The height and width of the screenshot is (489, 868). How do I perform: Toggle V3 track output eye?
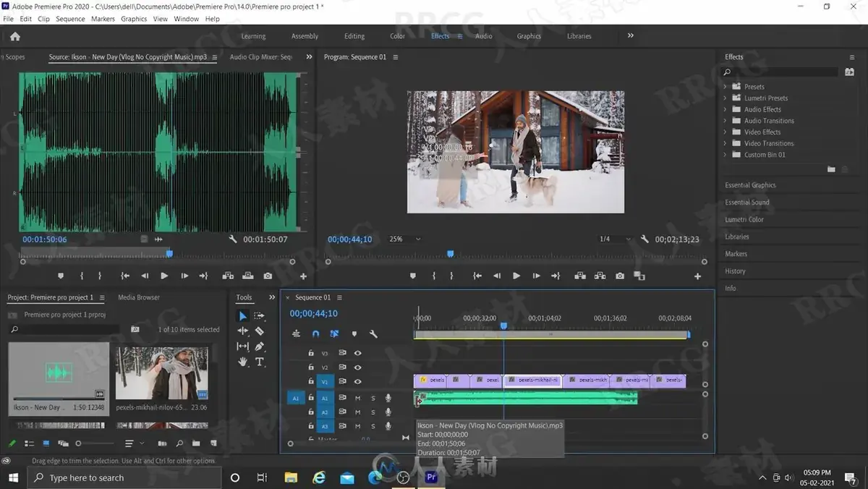357,353
